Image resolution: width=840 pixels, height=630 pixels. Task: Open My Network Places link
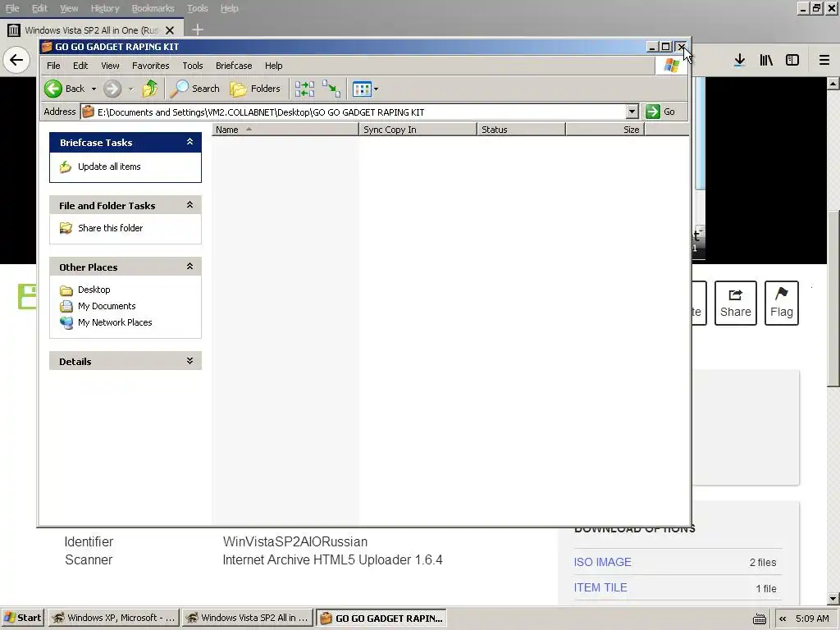pos(115,322)
